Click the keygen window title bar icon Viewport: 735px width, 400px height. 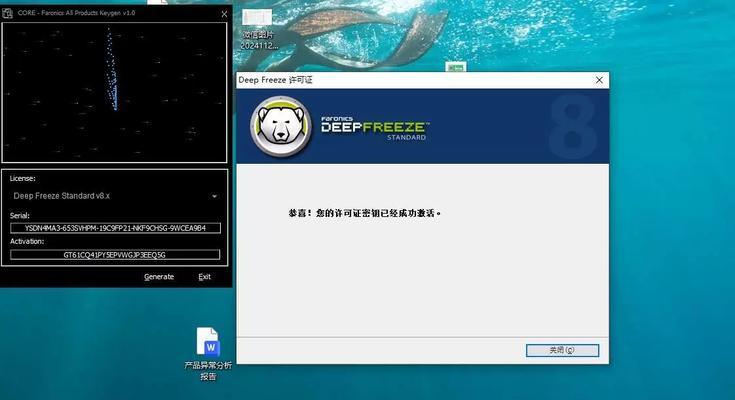pyautogui.click(x=7, y=13)
